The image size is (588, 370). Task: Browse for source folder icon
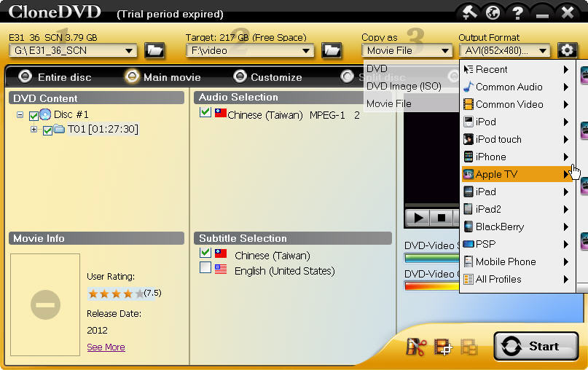coord(154,50)
